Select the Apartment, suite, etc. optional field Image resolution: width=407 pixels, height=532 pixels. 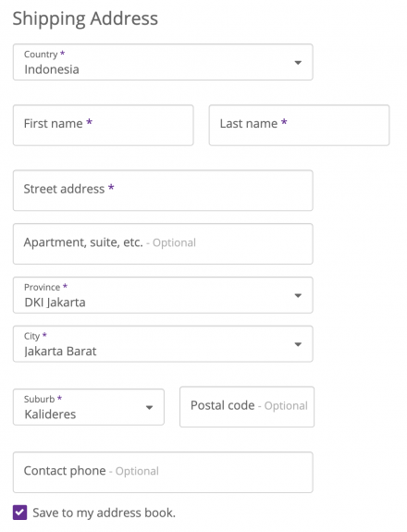[x=163, y=243]
